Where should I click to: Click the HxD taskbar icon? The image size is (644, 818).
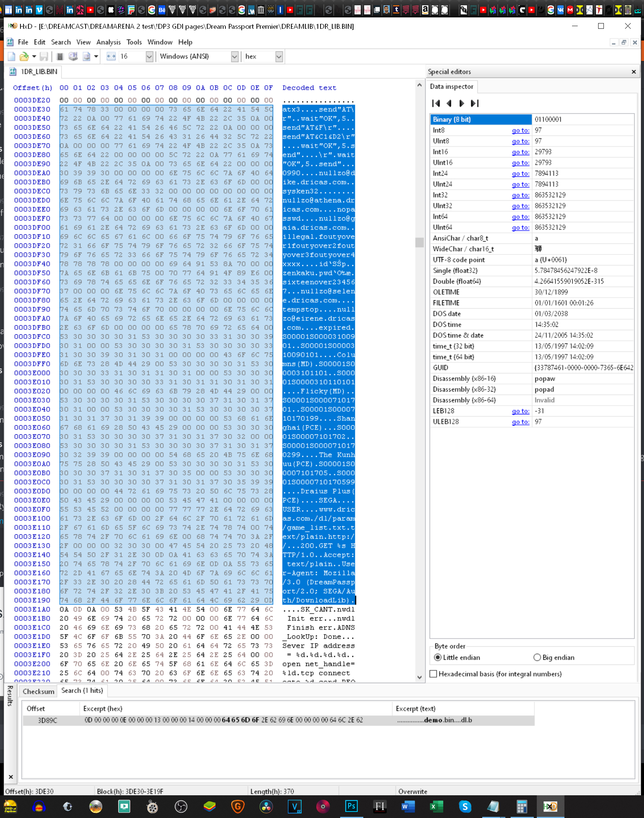pyautogui.click(x=550, y=807)
